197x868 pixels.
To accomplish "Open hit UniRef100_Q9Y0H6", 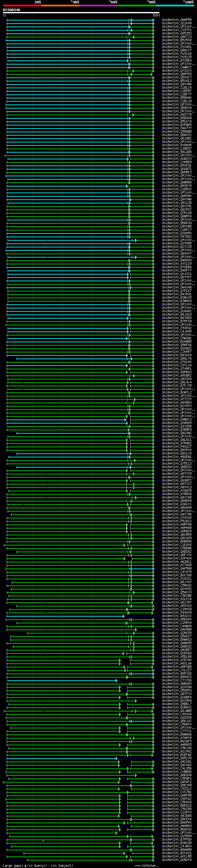I will click(177, 84).
